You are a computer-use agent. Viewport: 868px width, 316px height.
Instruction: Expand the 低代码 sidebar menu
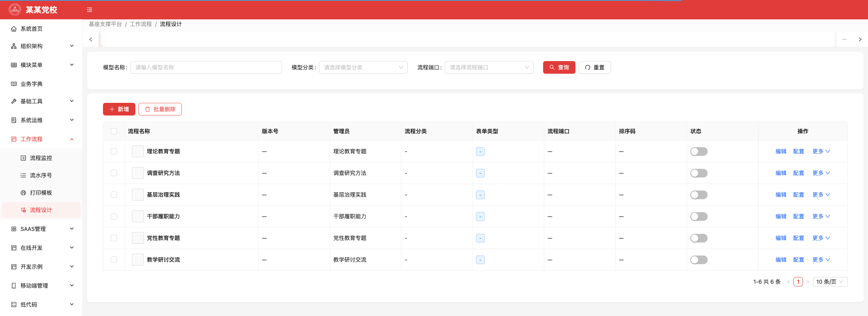tap(41, 305)
